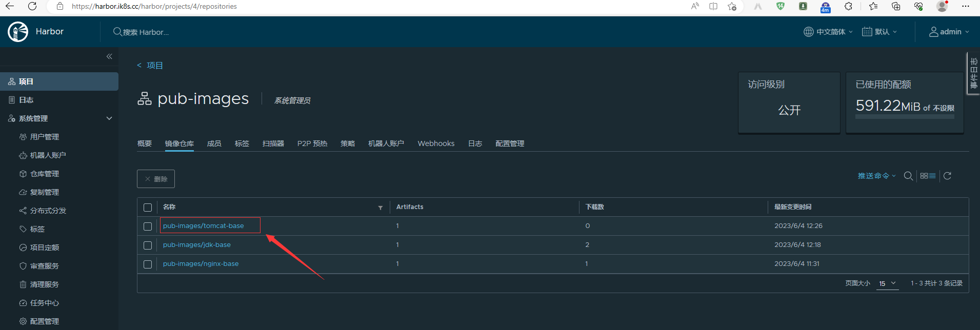Open the Webhooks tab

436,143
